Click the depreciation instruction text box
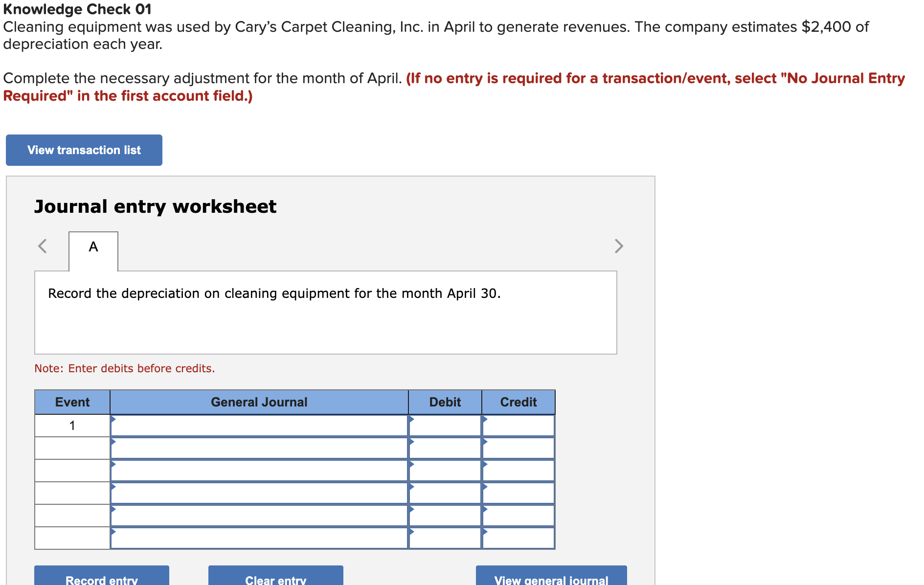 [x=326, y=312]
